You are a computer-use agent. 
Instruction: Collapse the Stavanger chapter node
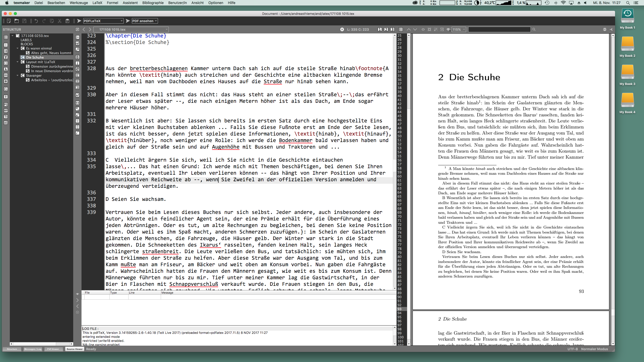[x=17, y=75]
